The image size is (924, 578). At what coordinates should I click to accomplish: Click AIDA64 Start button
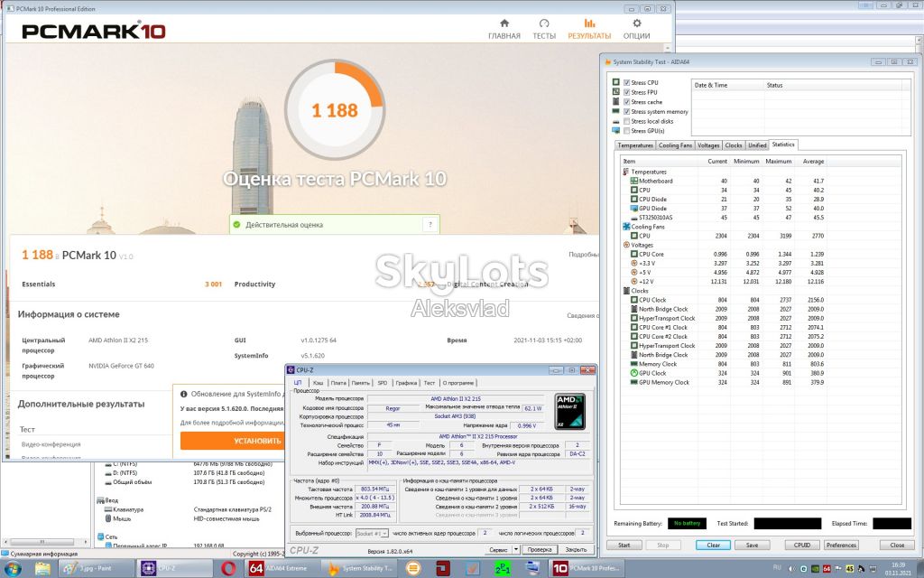[624, 545]
